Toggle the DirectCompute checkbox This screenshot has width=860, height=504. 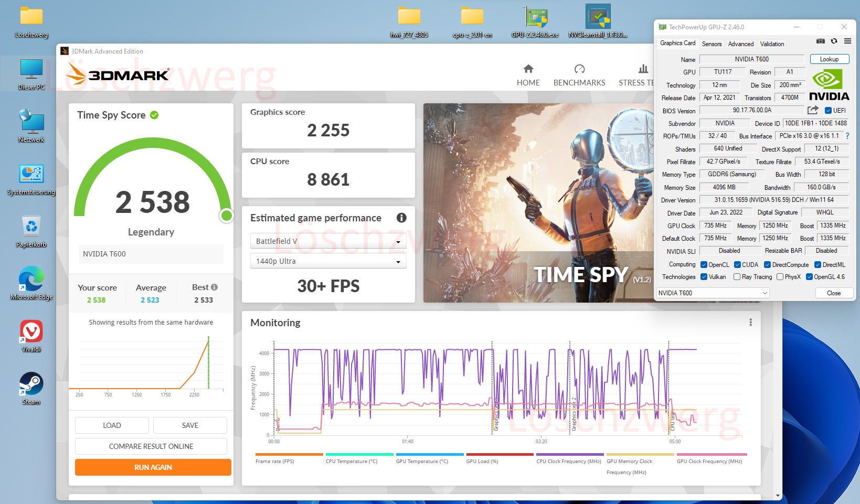coord(767,264)
